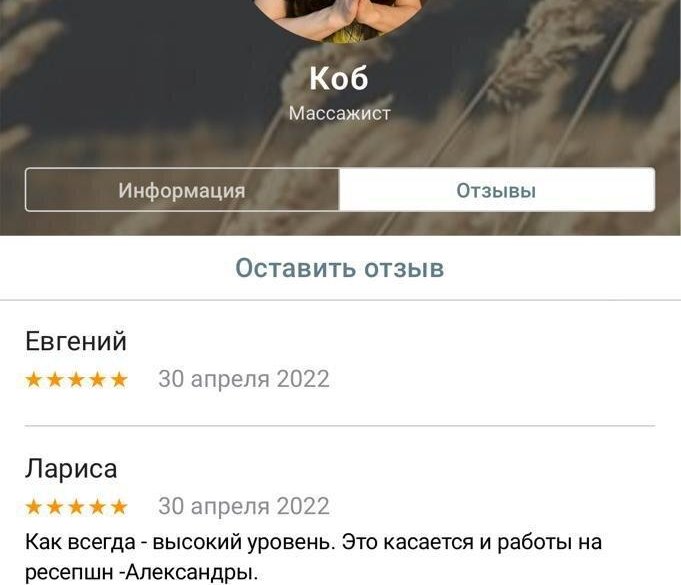Image resolution: width=681 pixels, height=585 pixels.
Task: Select the date under Евгений's review
Action: (x=244, y=379)
